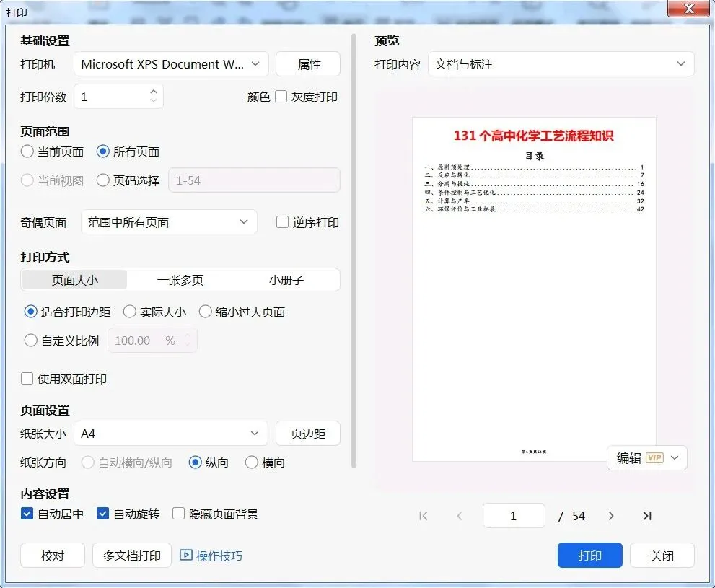
Task: Click the VIP badge on 编辑
Action: click(655, 457)
